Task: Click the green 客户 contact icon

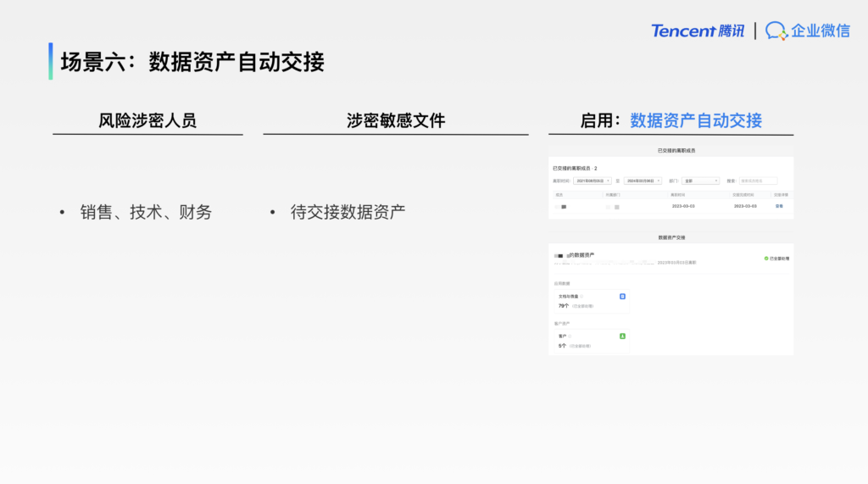Action: 622,337
